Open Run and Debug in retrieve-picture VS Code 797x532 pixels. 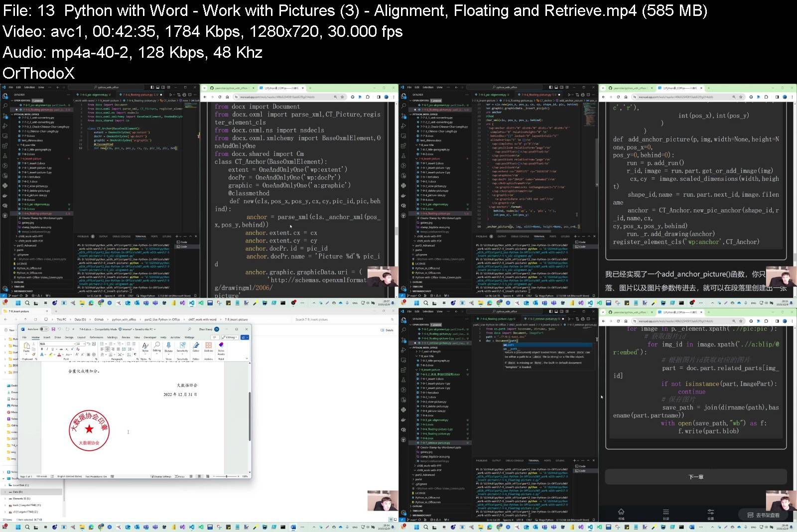403,350
